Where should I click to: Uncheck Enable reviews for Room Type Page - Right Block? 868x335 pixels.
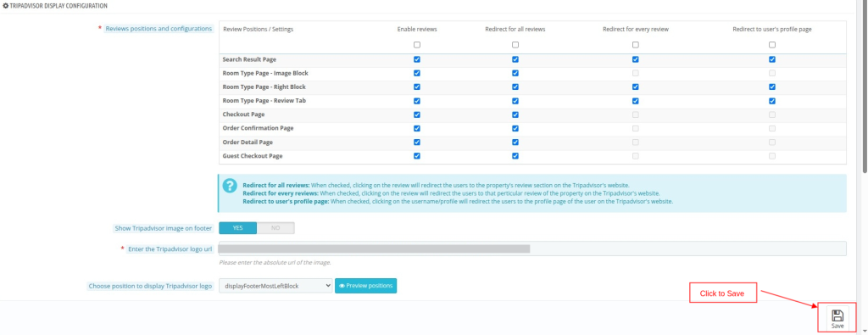[417, 87]
